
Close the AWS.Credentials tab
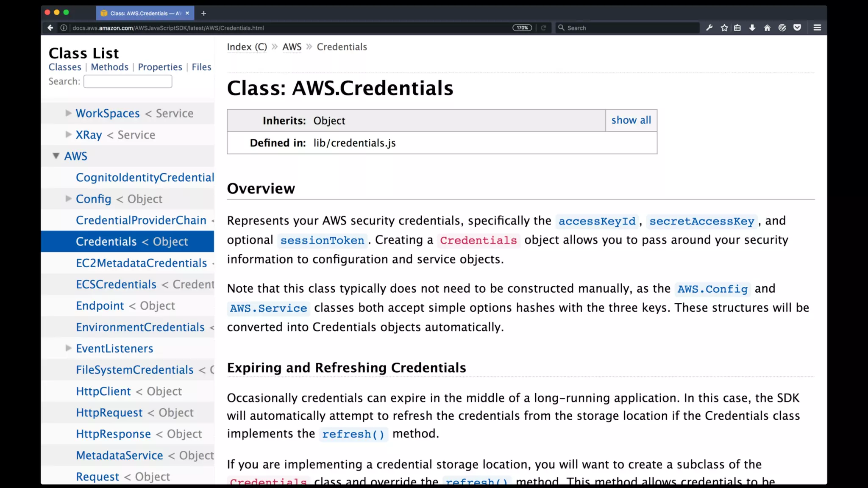(x=187, y=14)
